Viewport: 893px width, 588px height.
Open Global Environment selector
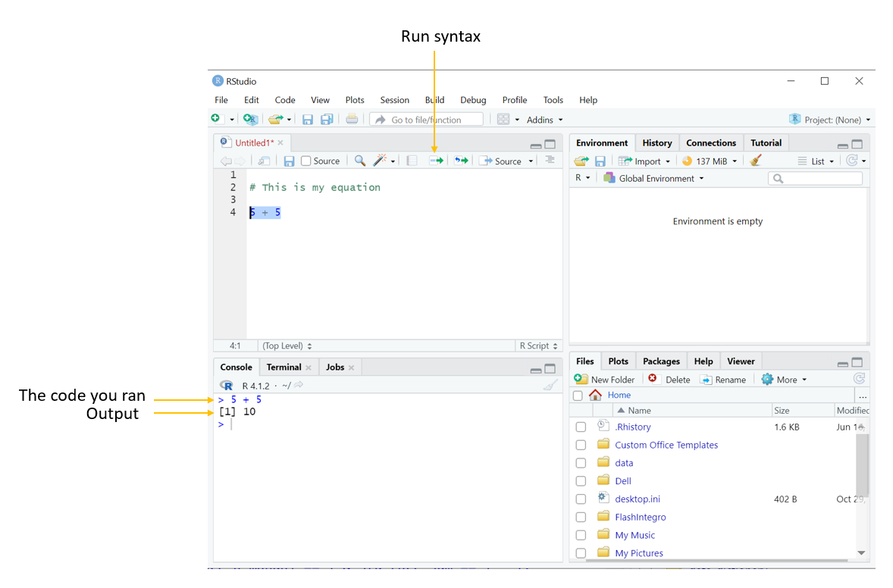click(x=653, y=178)
